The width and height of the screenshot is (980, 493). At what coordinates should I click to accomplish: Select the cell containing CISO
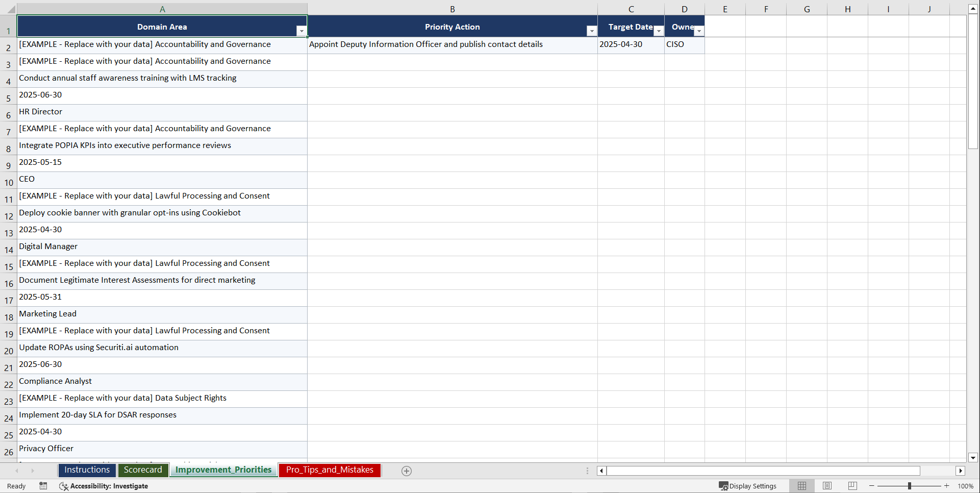click(684, 44)
